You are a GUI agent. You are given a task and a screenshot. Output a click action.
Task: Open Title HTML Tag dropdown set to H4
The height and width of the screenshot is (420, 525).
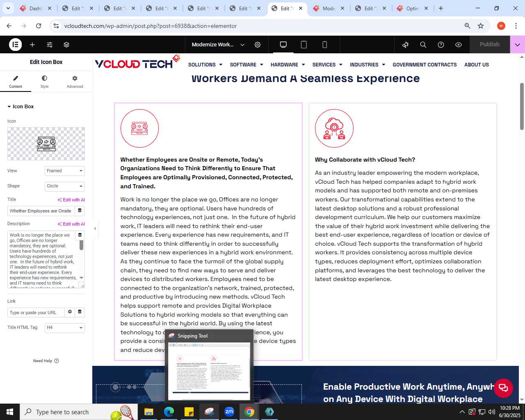64,328
